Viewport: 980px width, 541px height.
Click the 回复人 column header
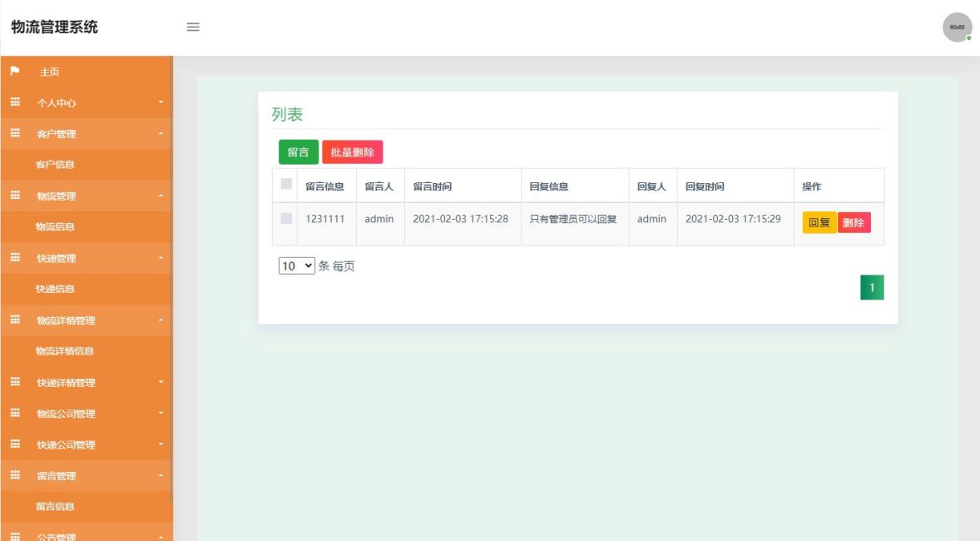click(x=651, y=186)
